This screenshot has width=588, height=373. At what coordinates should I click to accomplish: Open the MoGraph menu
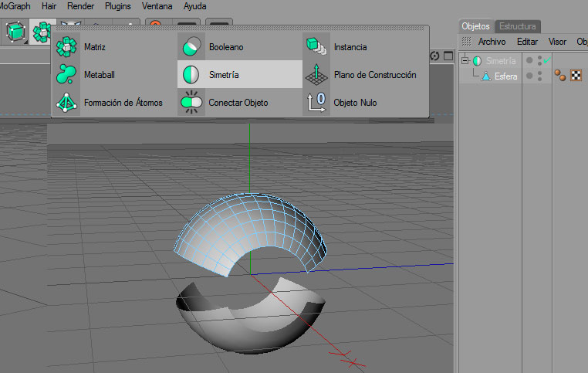tap(15, 6)
